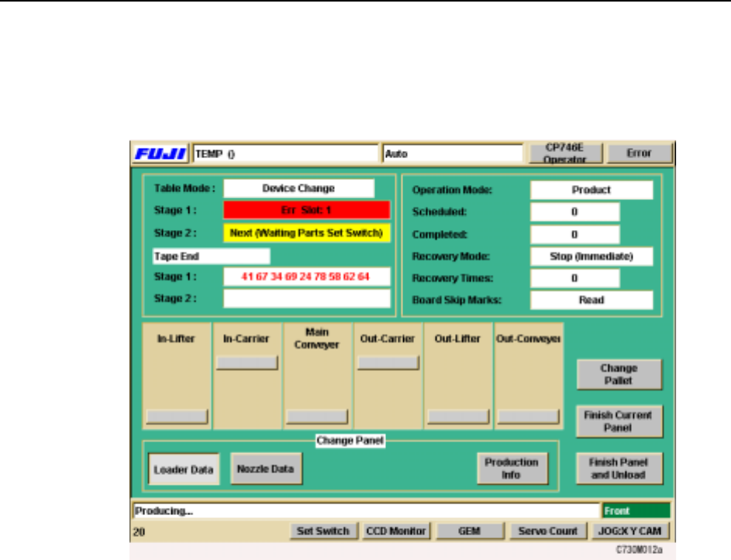Click the green Front indicator
Image resolution: width=731 pixels, height=560 pixels.
point(636,511)
